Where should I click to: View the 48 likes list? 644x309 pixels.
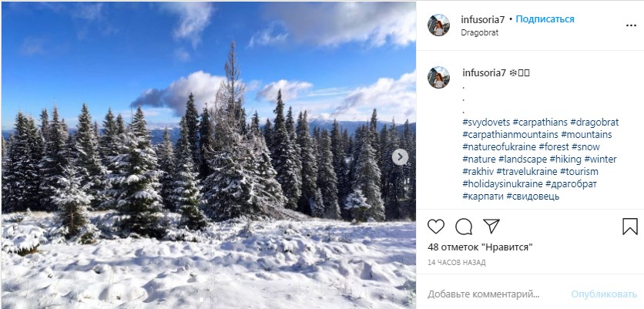pos(480,247)
